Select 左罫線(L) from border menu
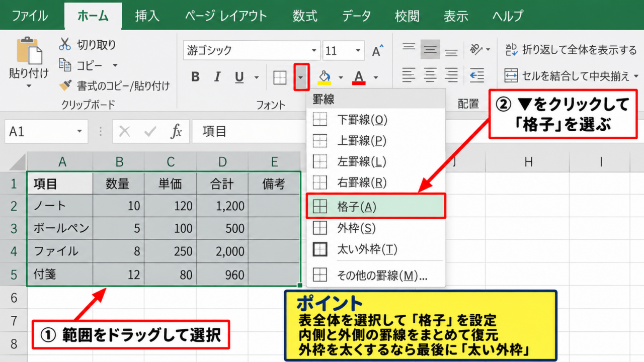 tap(376, 161)
